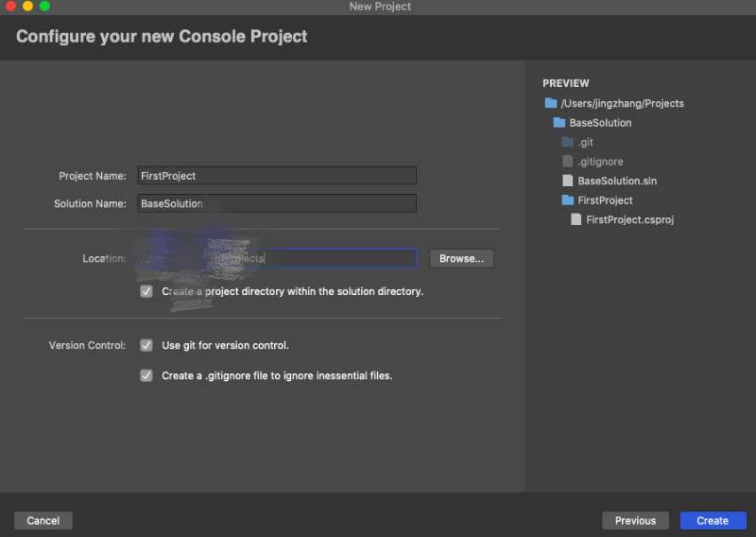
Task: Select BaseSolution.sln in the preview tree
Action: click(616, 181)
